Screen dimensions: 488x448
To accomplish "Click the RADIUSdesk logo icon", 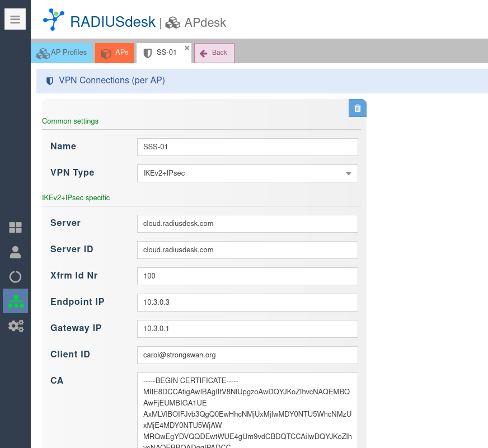I will pos(54,20).
